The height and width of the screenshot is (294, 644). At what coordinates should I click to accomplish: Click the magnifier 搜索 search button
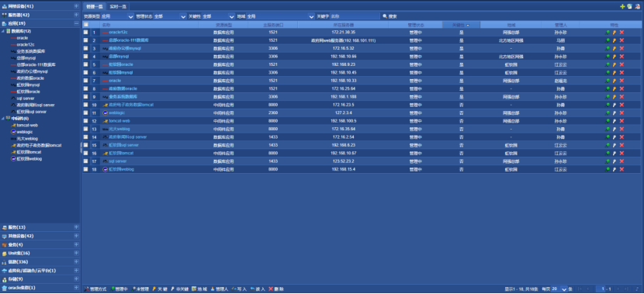coord(390,16)
